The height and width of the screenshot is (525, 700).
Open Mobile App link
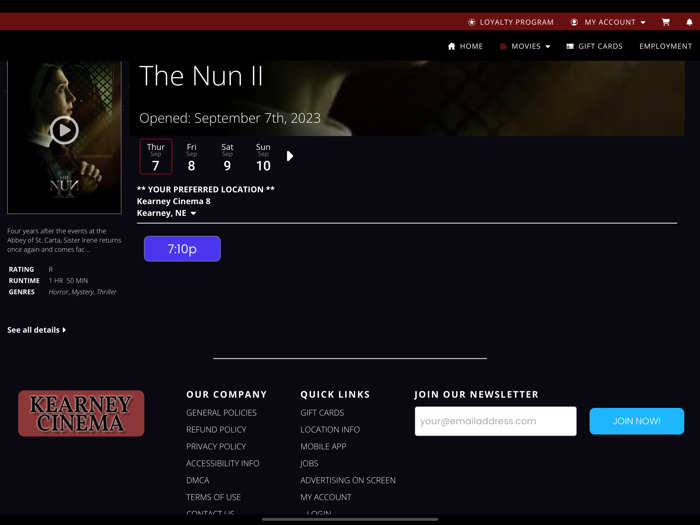[323, 447]
